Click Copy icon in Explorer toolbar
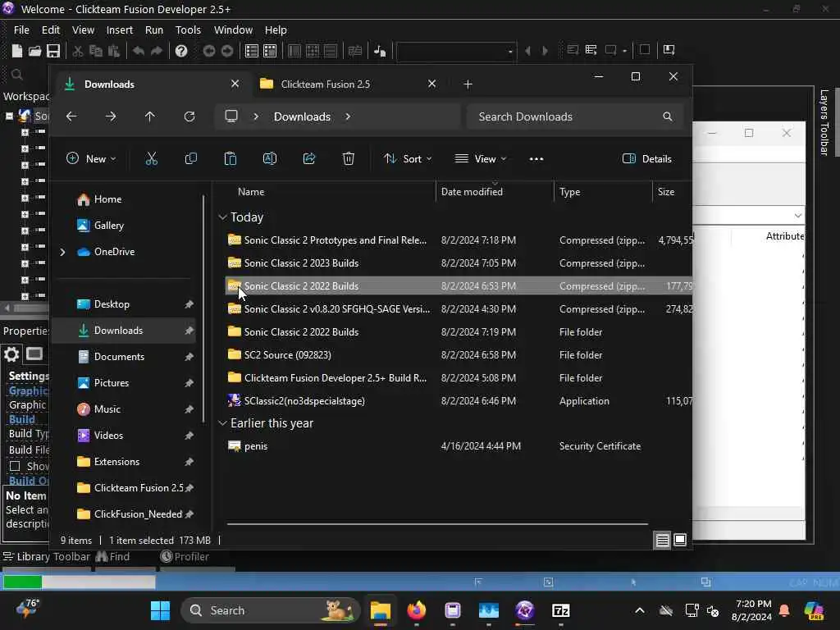Viewport: 840px width, 630px height. coord(190,158)
